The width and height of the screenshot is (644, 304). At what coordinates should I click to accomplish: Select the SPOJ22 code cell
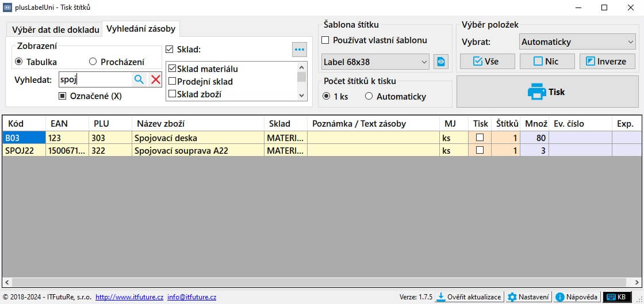tap(24, 150)
